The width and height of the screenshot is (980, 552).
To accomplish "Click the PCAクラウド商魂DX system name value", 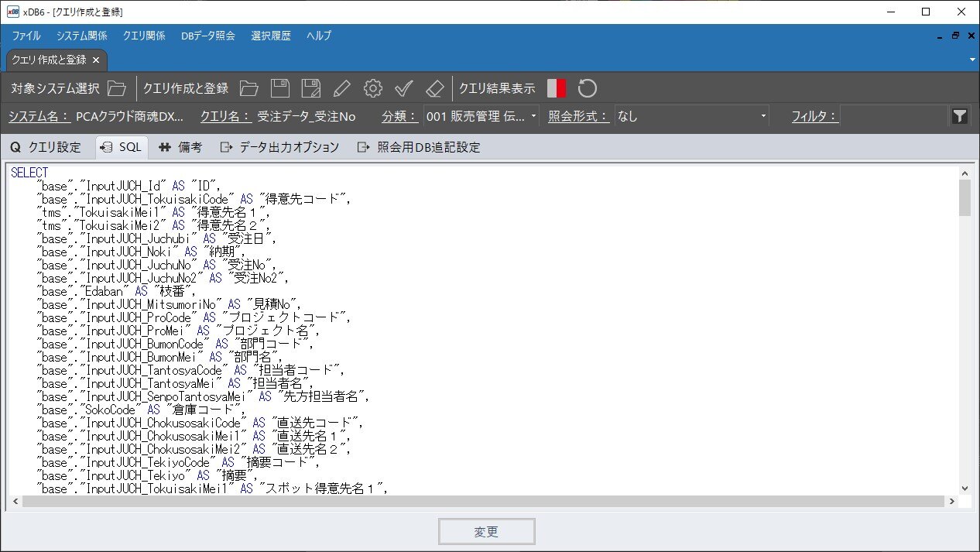I will click(130, 116).
